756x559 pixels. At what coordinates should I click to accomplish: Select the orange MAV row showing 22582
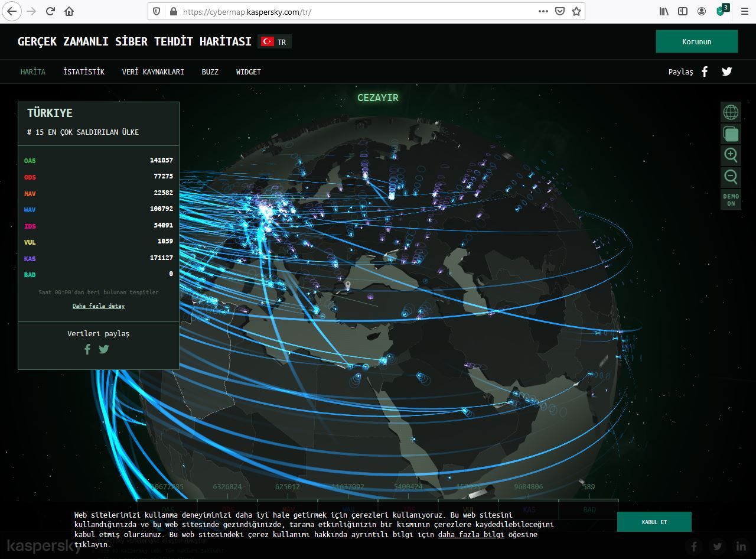coord(99,194)
